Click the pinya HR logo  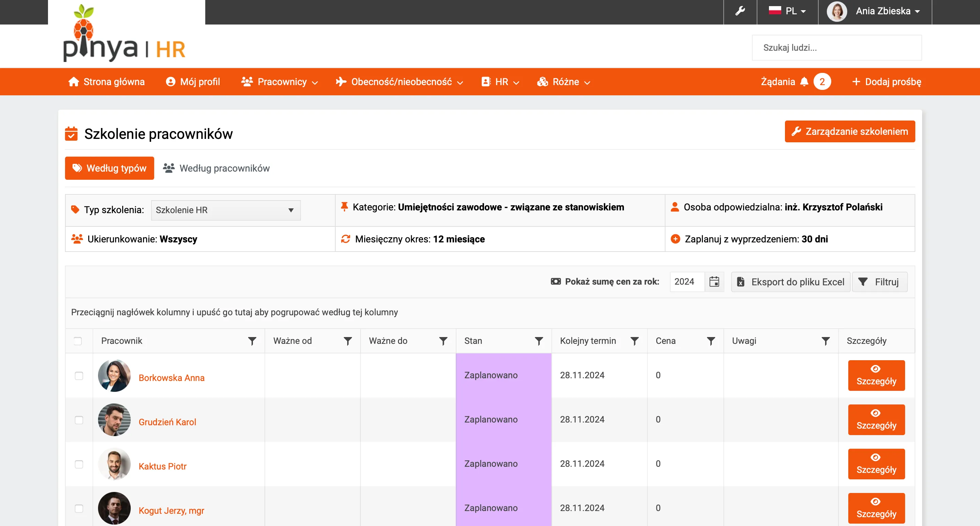tap(124, 33)
